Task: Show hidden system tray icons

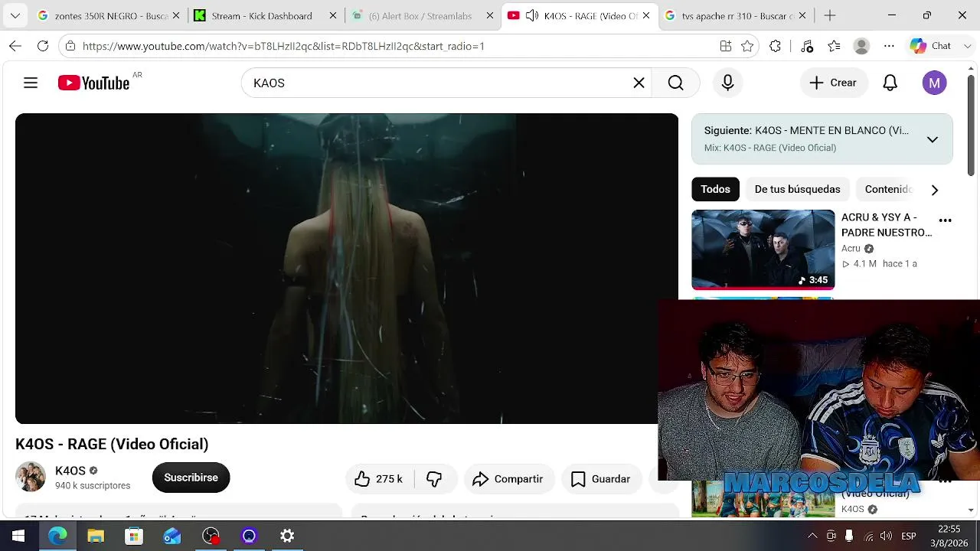Action: tap(812, 536)
